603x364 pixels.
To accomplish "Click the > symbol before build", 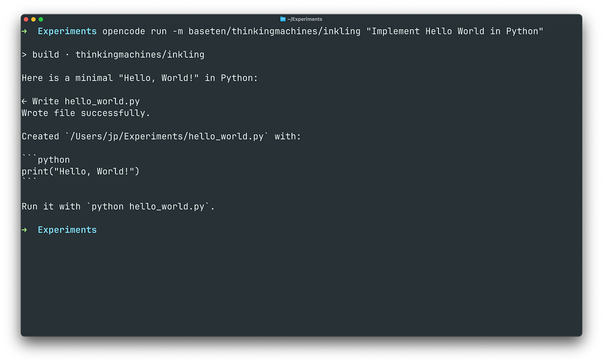I will point(24,55).
